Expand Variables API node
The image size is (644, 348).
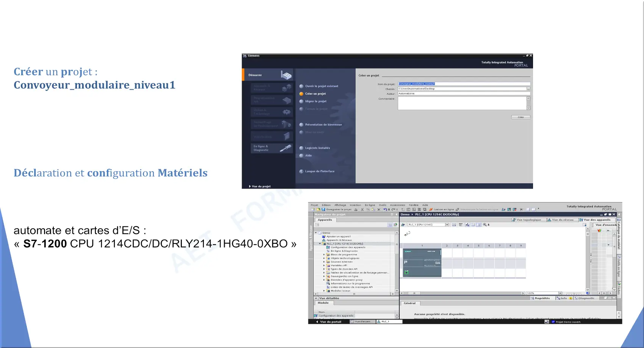tap(324, 265)
